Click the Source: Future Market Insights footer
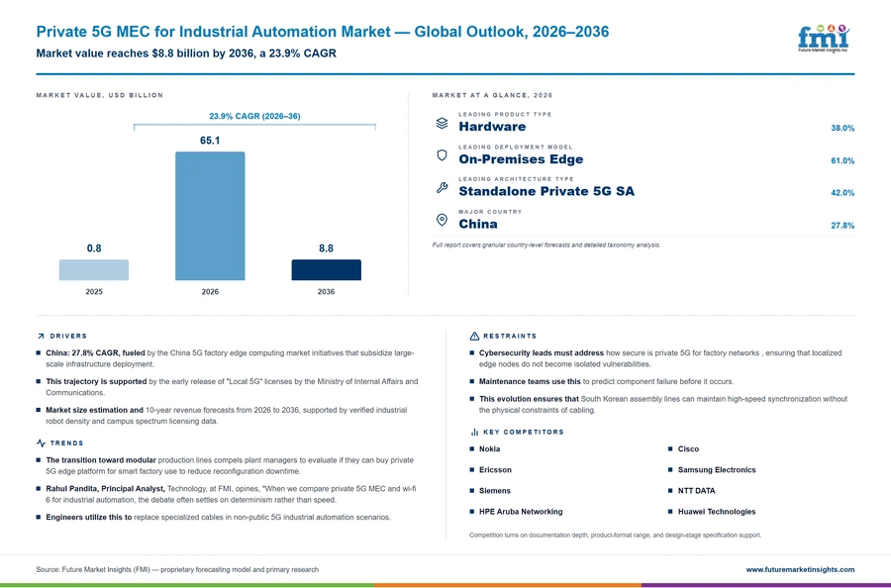891x588 pixels. [x=177, y=569]
